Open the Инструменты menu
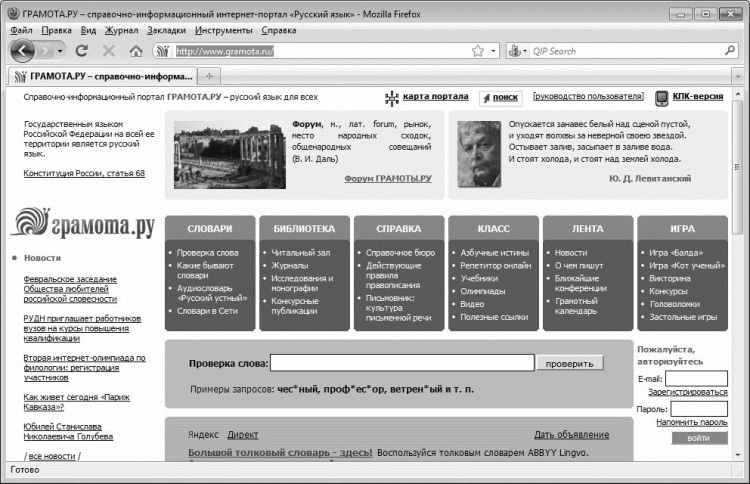 (x=223, y=30)
